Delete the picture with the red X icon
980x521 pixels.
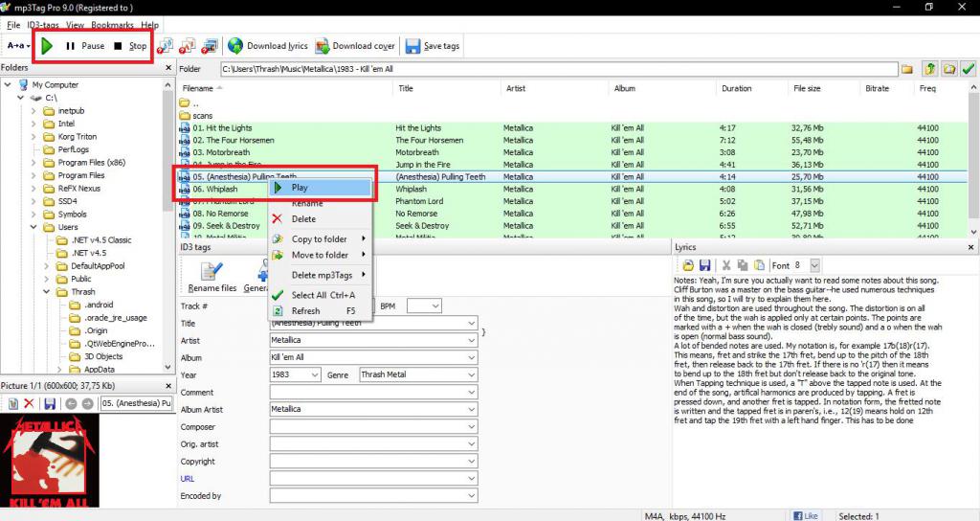tap(29, 403)
